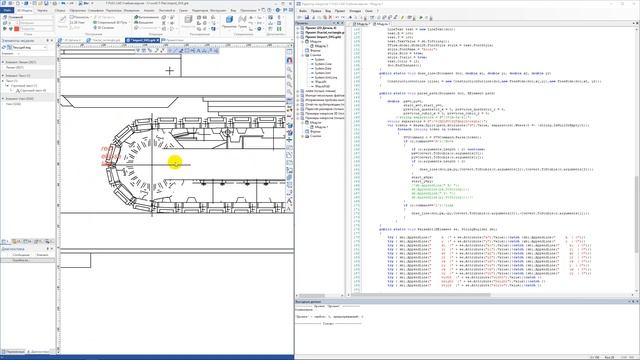Screen dimensions: 640x360
Task: Click the Save disk icon in macro editor toolbar
Action: [307, 18]
